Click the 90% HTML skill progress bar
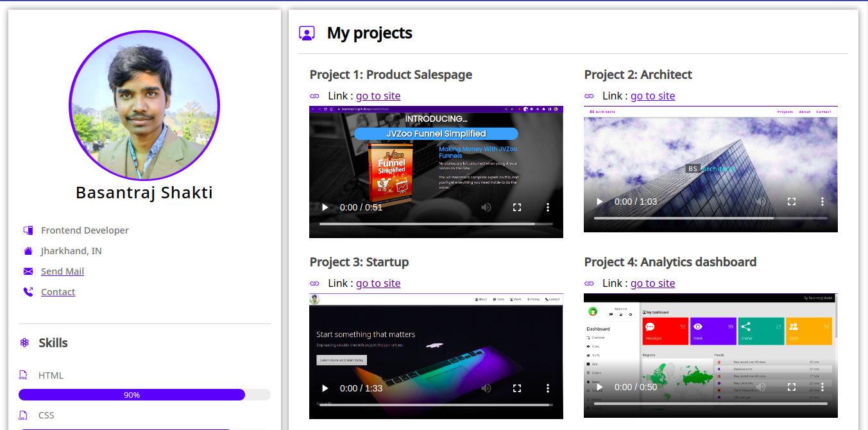 click(x=132, y=394)
